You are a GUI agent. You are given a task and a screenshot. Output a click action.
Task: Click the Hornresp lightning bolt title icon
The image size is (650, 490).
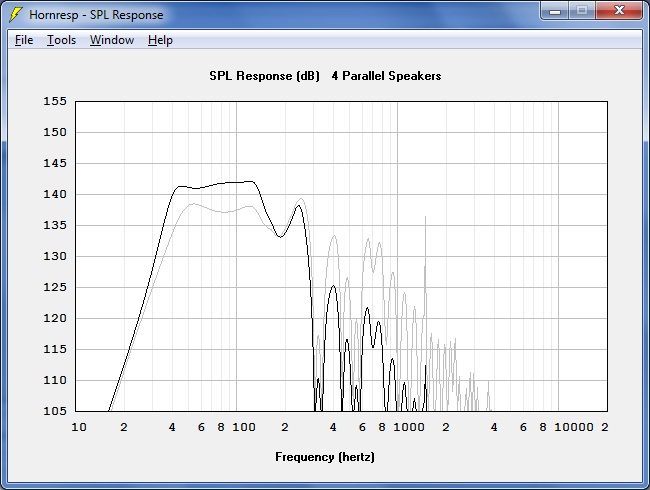(x=15, y=15)
